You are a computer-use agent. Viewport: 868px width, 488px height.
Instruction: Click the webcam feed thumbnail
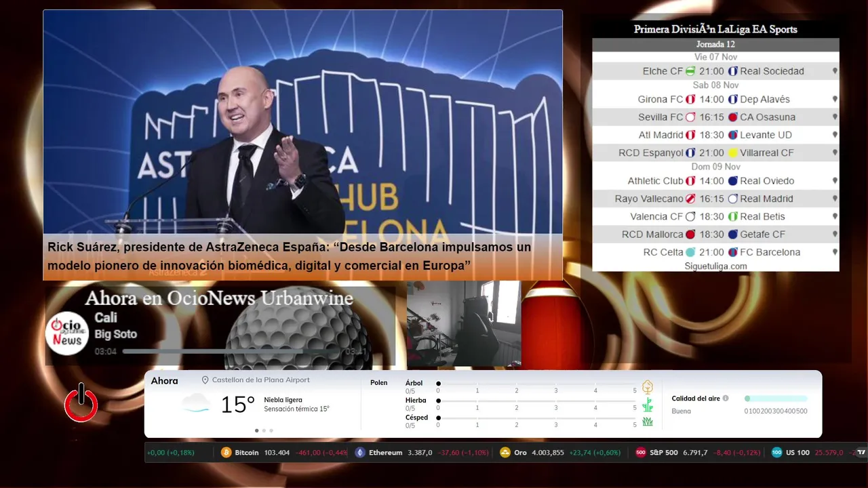(x=464, y=323)
